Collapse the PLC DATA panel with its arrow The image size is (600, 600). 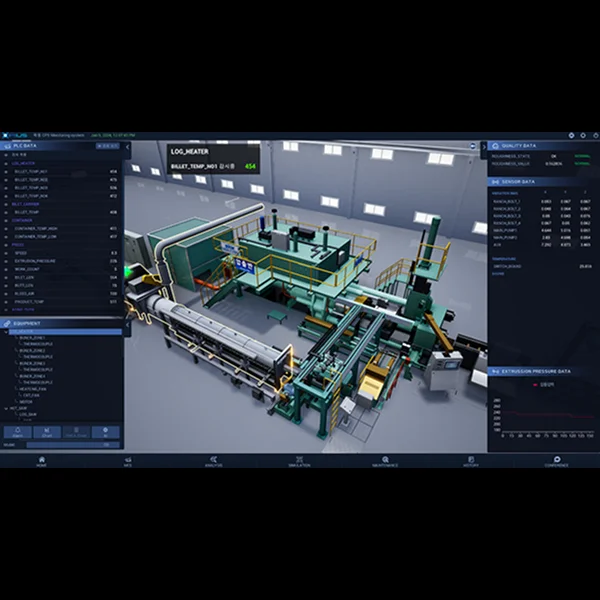pos(127,147)
